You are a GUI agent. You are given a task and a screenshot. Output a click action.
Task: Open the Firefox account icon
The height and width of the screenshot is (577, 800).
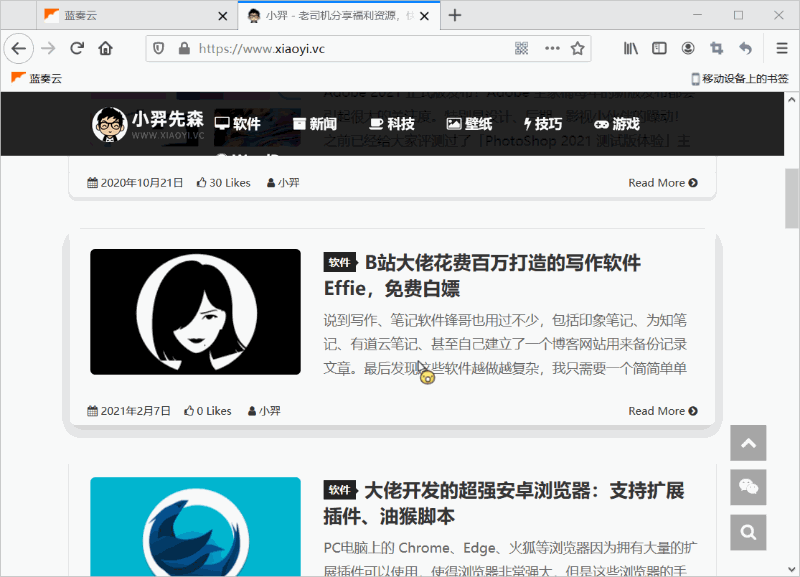pos(688,48)
